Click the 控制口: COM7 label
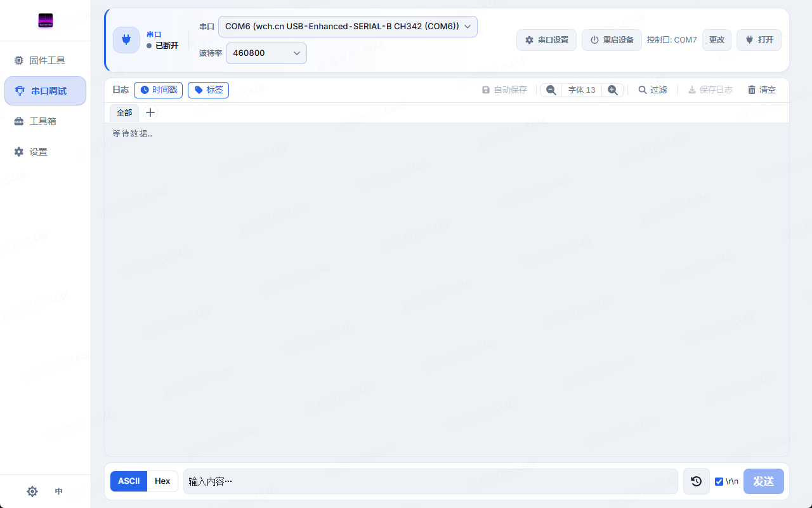Image resolution: width=812 pixels, height=508 pixels. pyautogui.click(x=672, y=40)
